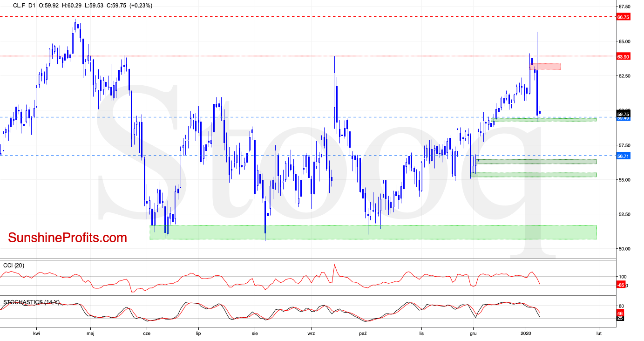Click the 67.50 axis value

click(624, 7)
